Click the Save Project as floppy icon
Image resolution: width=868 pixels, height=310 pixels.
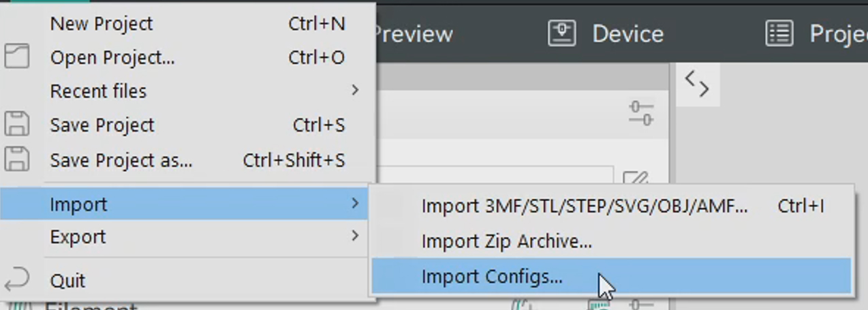(x=17, y=159)
